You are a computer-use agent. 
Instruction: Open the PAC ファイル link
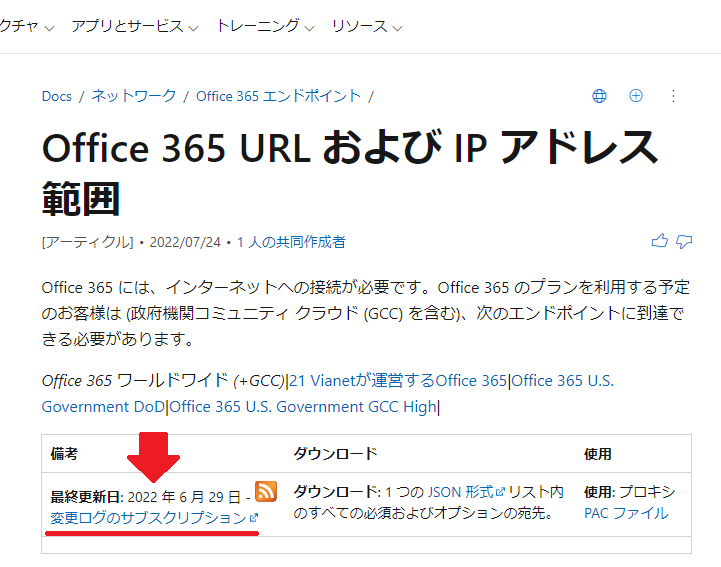(x=626, y=513)
